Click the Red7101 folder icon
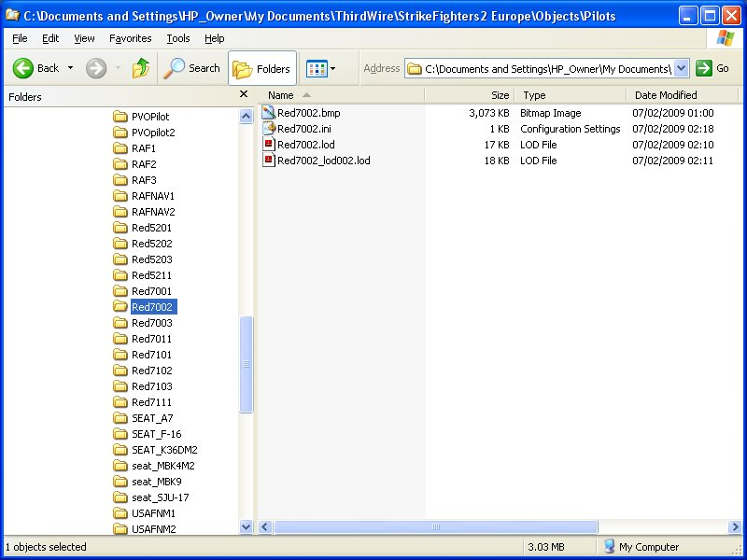Screen dimensions: 747x560 coord(120,355)
